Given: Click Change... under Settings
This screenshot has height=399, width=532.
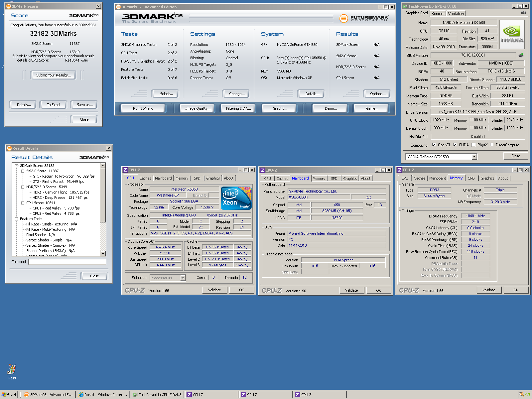Looking at the screenshot, I should click(237, 94).
